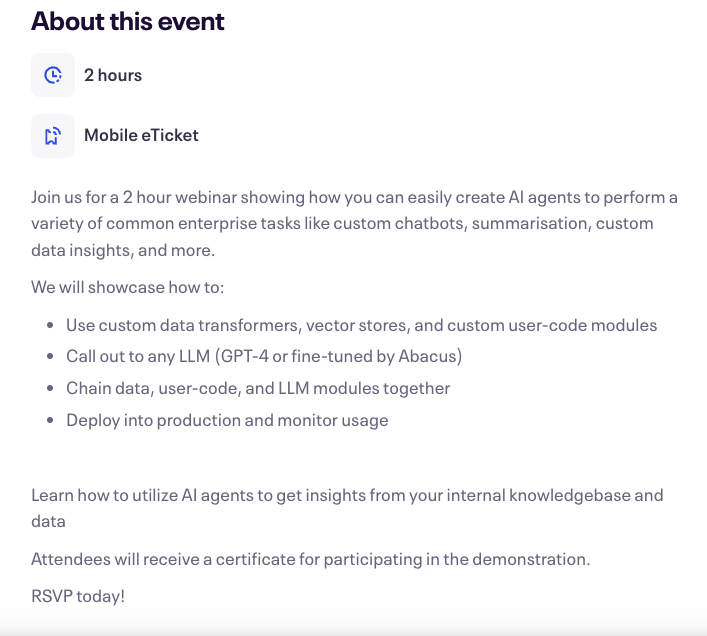Select the '2 hours' duration label
Screen dimensions: 707x636
point(113,75)
